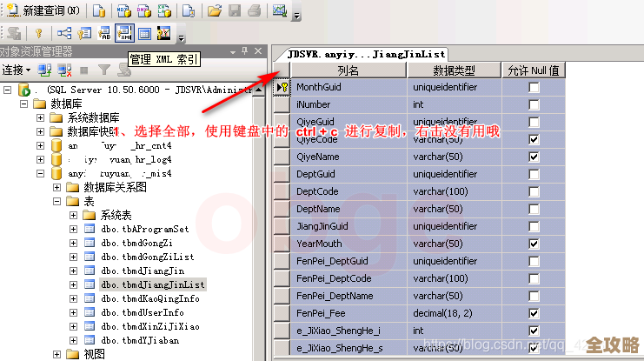Start a SQL Server Compact query
Image resolution: width=644 pixels, height=361 pixels.
point(189,10)
